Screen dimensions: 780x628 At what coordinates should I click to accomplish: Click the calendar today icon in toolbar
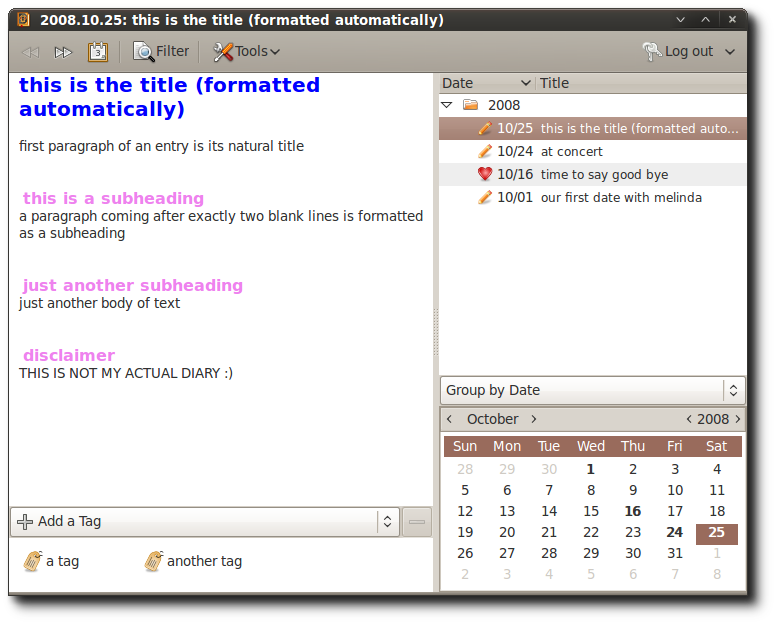98,52
